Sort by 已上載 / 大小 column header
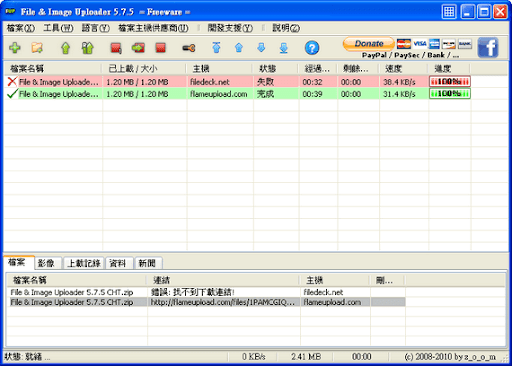 [144, 69]
